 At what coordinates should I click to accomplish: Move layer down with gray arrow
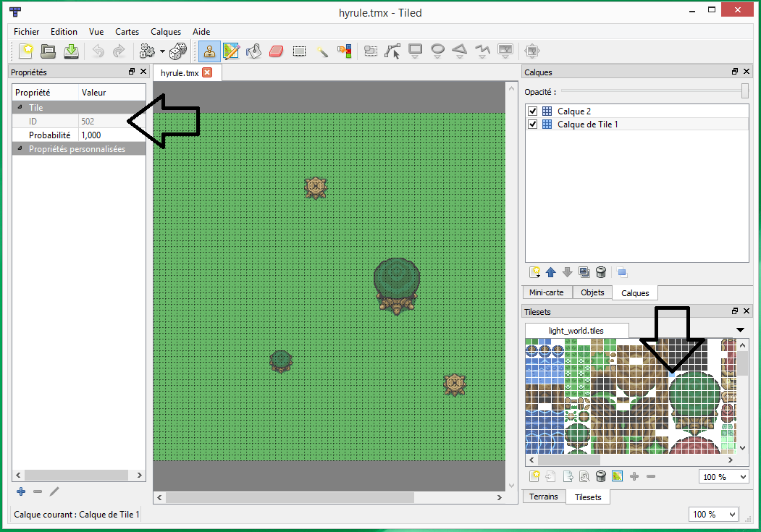[567, 272]
